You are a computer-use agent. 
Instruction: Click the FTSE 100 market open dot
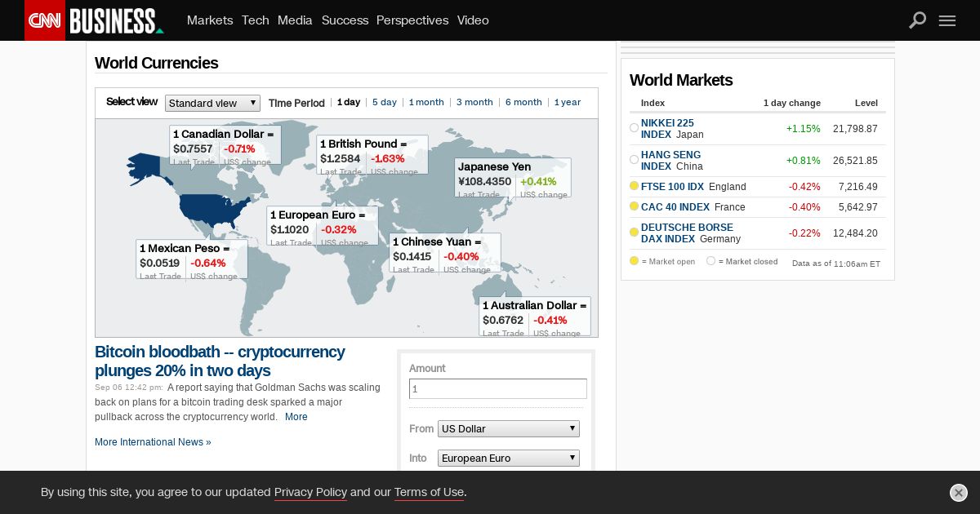tap(634, 186)
